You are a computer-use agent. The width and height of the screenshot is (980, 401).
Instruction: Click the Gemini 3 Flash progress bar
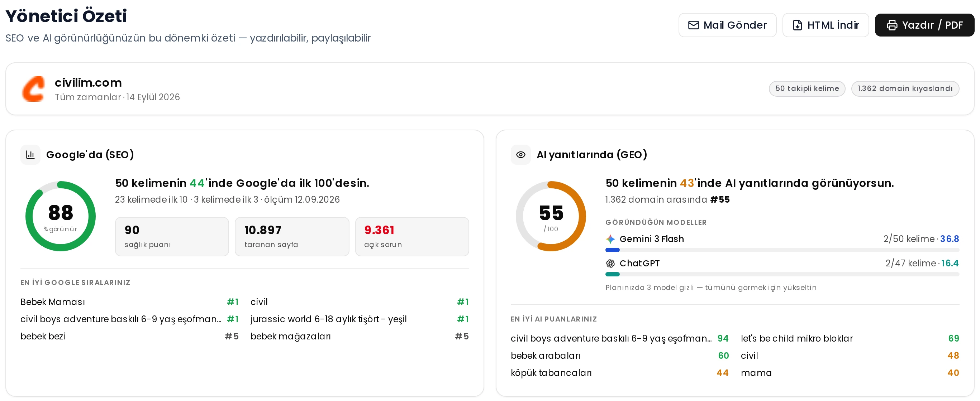[782, 250]
